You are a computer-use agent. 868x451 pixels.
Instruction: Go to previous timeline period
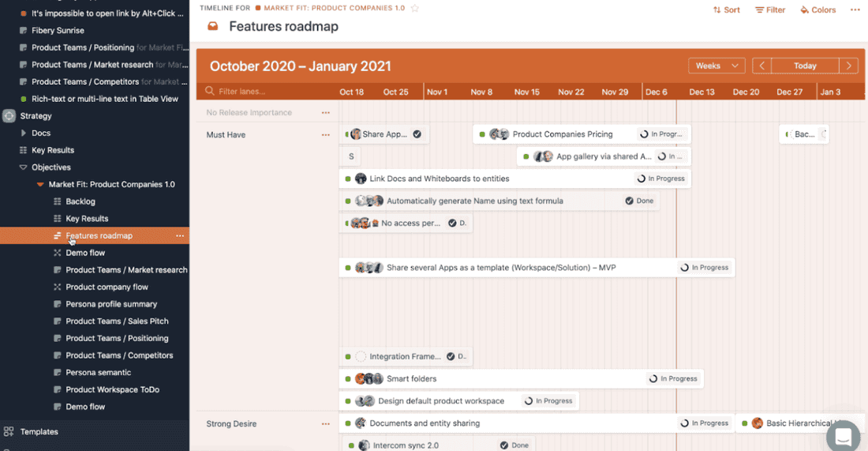pos(761,66)
